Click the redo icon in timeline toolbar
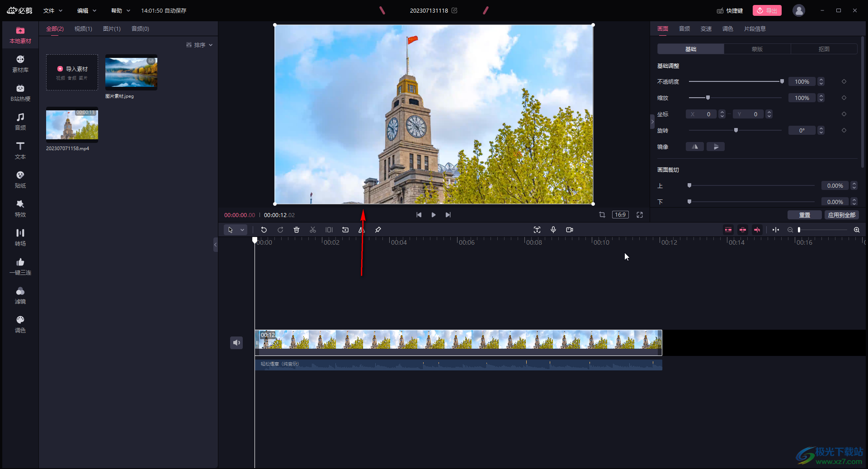The image size is (868, 469). pos(280,230)
